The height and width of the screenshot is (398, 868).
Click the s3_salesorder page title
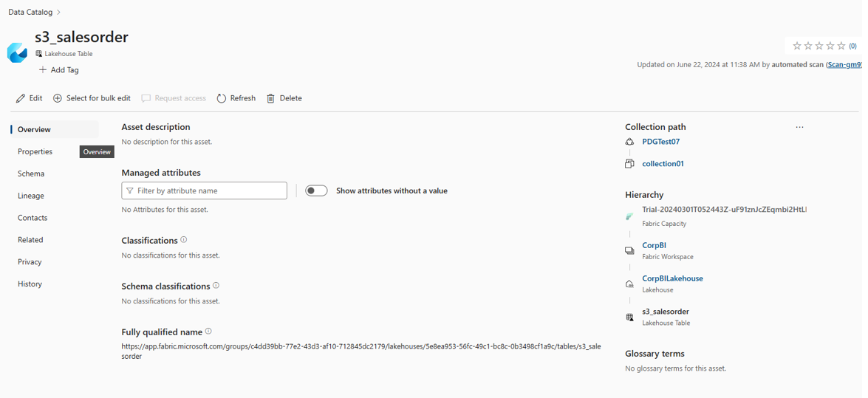81,37
